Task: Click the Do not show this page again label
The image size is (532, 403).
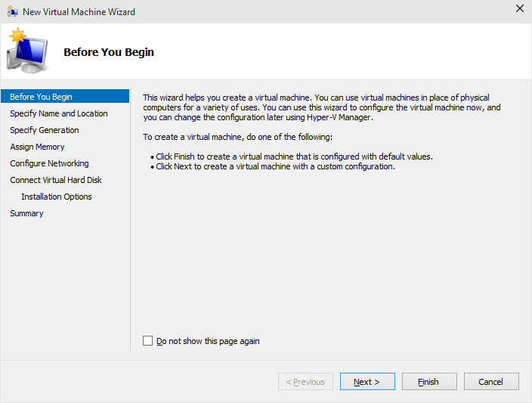Action: [208, 341]
